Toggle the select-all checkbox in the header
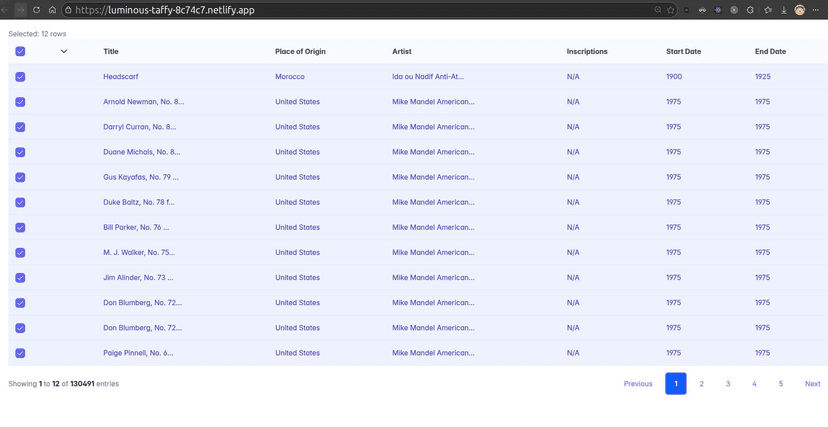Screen dimensions: 828x427 [x=20, y=51]
